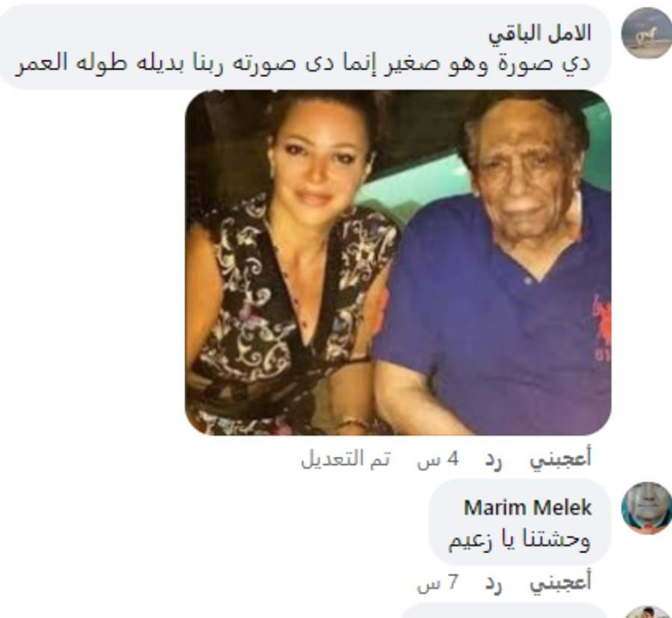This screenshot has height=618, width=672.
Task: Like the comment posted 4 س ago
Action: [561, 459]
